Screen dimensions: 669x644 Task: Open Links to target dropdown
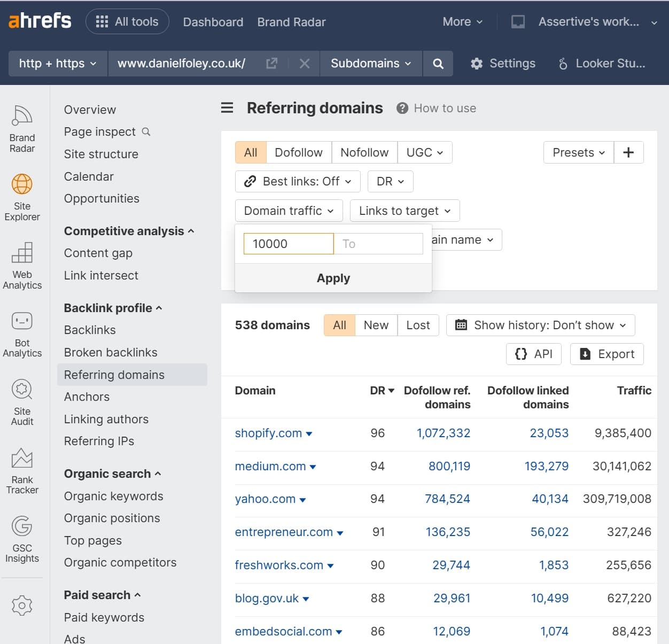point(404,211)
